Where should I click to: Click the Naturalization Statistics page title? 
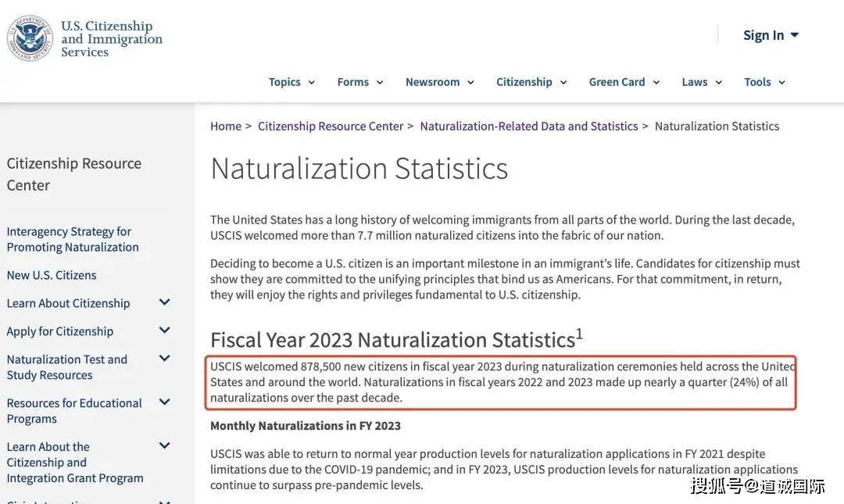coord(359,169)
